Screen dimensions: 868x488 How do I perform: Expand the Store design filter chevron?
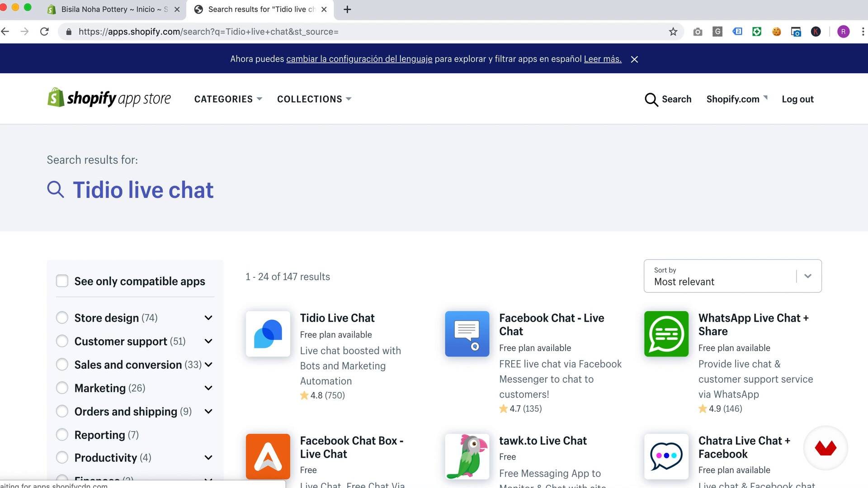(208, 318)
